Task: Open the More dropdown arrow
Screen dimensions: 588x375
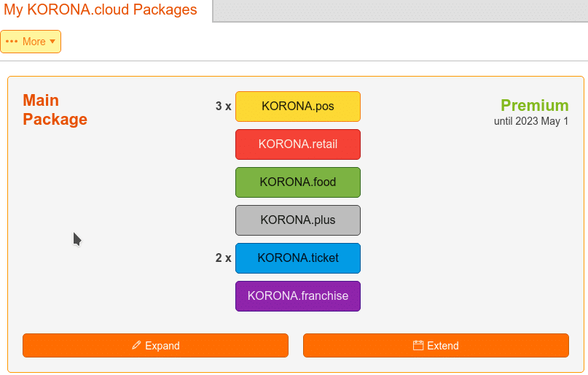Action: (52, 42)
